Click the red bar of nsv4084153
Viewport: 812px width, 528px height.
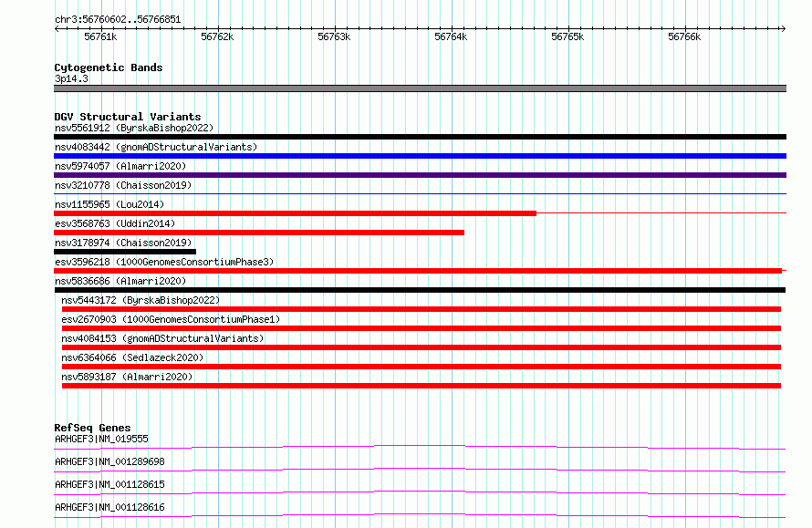422,347
